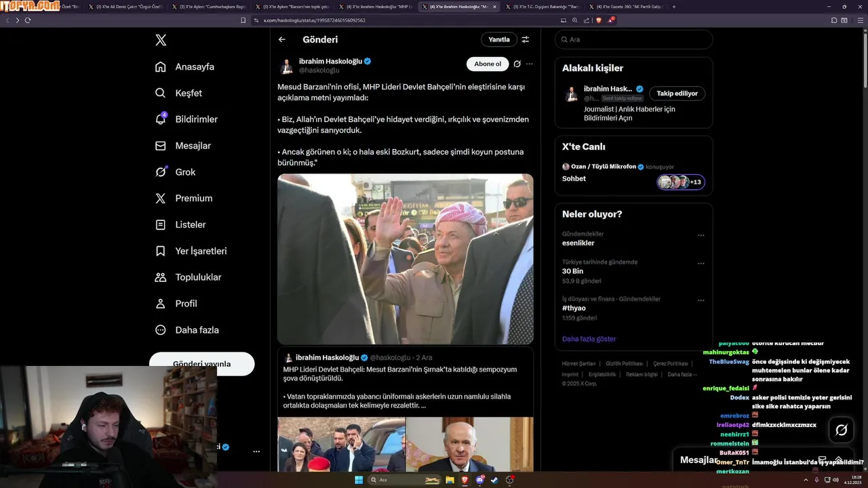
Task: Open the Barzani waving photo
Action: [x=406, y=259]
